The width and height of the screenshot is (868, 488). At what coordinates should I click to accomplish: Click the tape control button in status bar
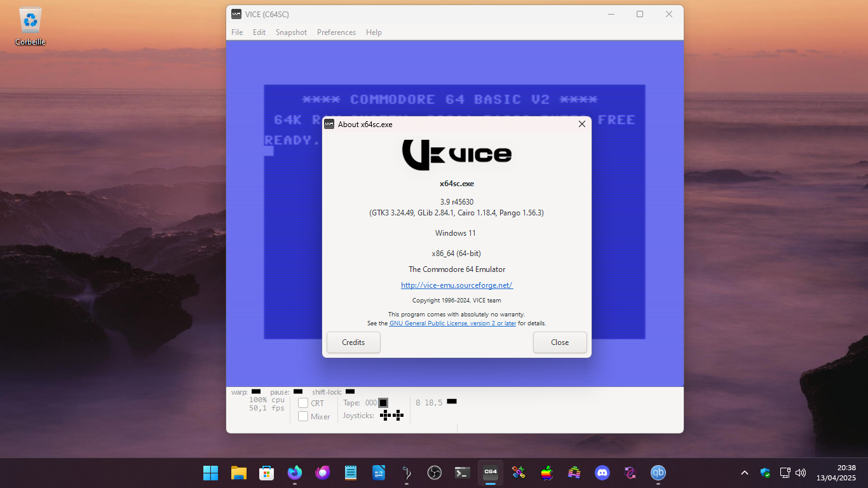pyautogui.click(x=383, y=403)
